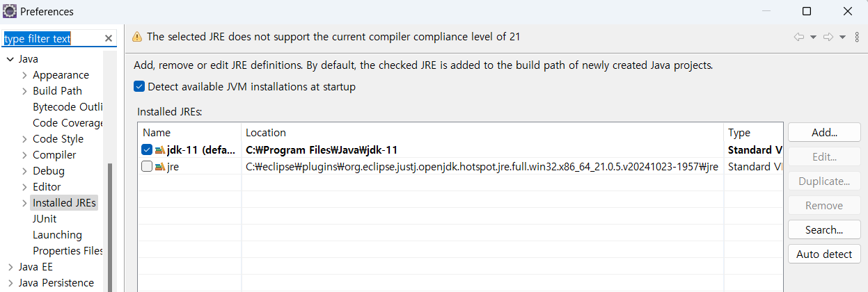Image resolution: width=868 pixels, height=292 pixels.
Task: Click the forward navigation arrow icon
Action: pos(828,37)
